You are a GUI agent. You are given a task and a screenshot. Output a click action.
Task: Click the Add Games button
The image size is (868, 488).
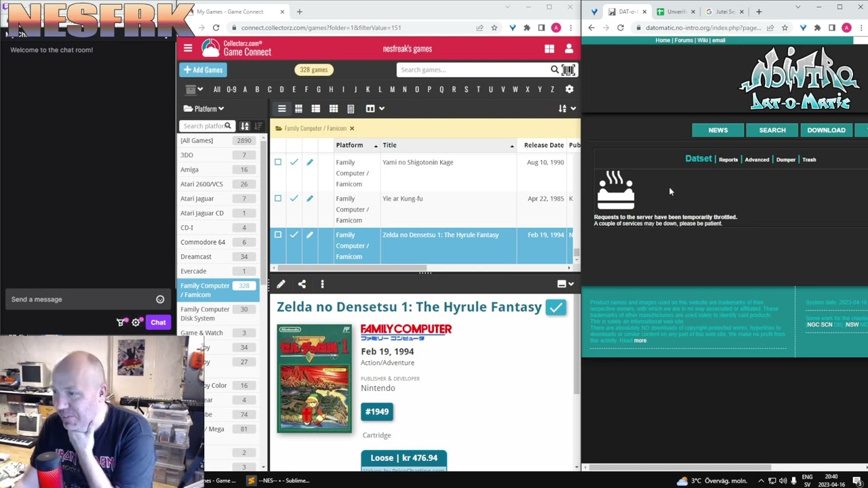click(x=203, y=70)
